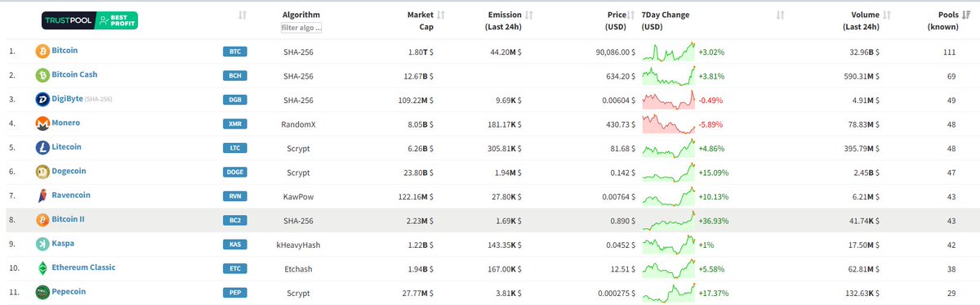
Task: Open the Monero coin link
Action: pyautogui.click(x=65, y=123)
